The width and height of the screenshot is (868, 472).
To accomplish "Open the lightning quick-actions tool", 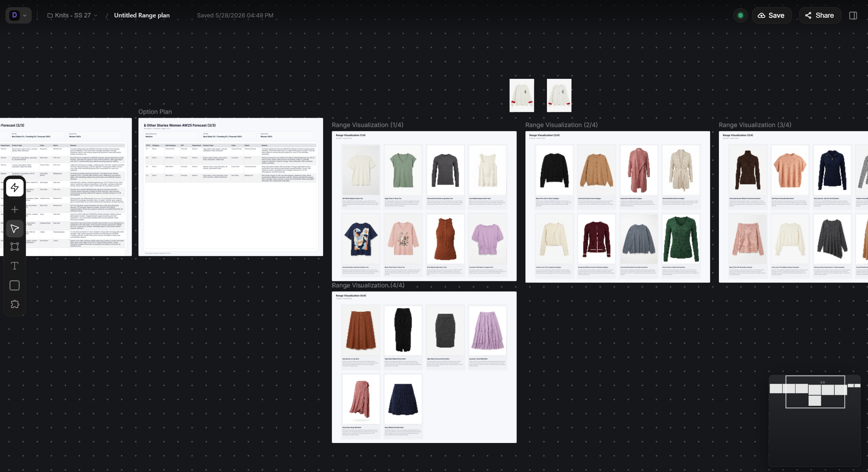I will pyautogui.click(x=15, y=187).
